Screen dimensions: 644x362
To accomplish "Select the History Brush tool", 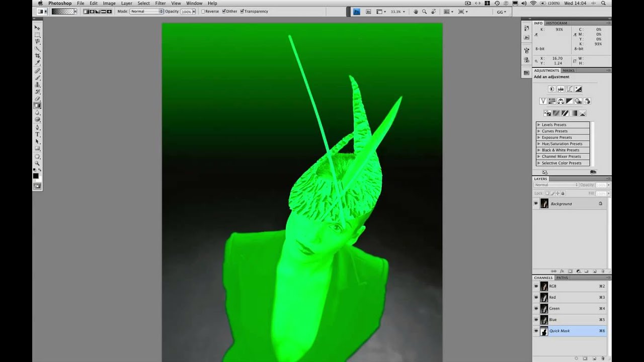I will [37, 92].
